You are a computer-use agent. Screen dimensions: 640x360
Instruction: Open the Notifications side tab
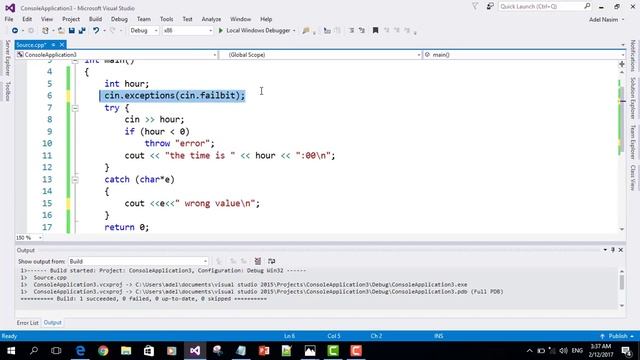(633, 56)
